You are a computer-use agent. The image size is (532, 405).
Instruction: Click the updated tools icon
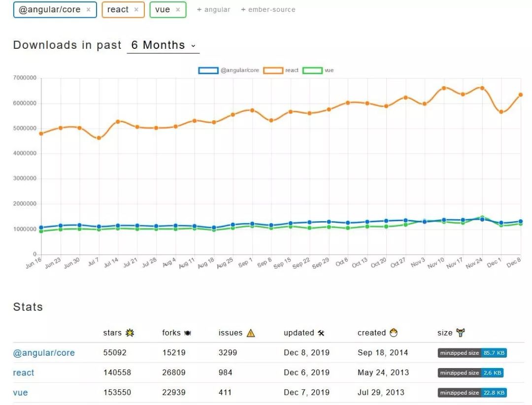click(321, 333)
